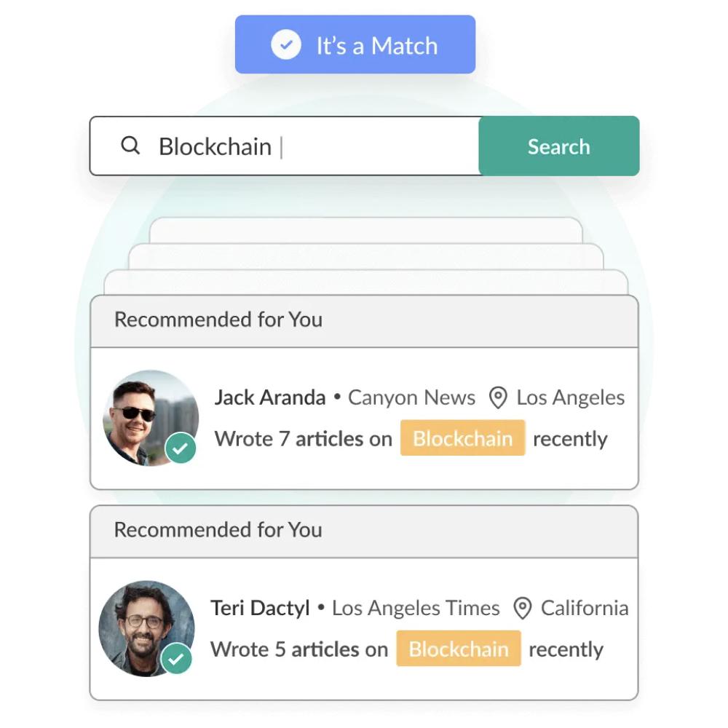This screenshot has height=728, width=728.
Task: Click the location pin beside Los Angeles
Action: click(498, 397)
